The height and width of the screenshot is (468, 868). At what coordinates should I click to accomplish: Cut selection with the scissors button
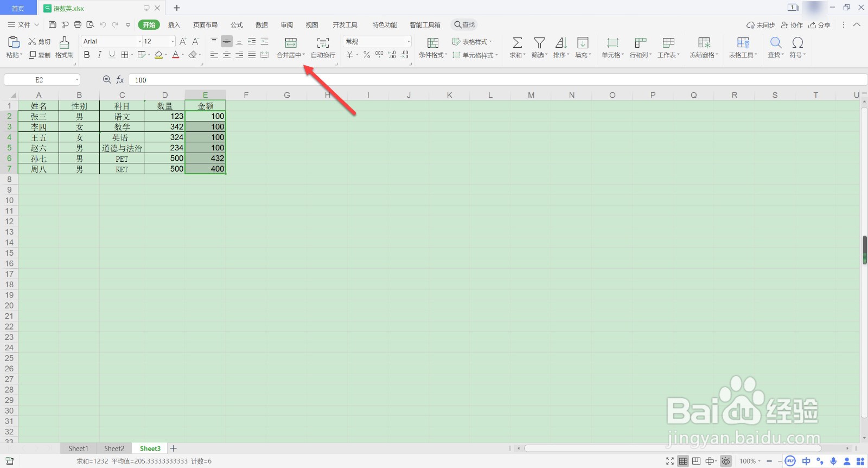pos(40,42)
